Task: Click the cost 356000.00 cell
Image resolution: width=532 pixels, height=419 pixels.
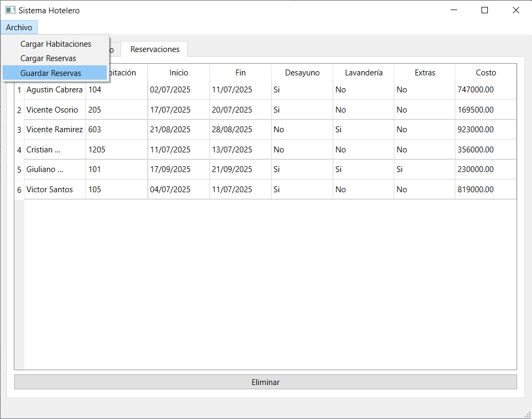Action: pos(486,150)
